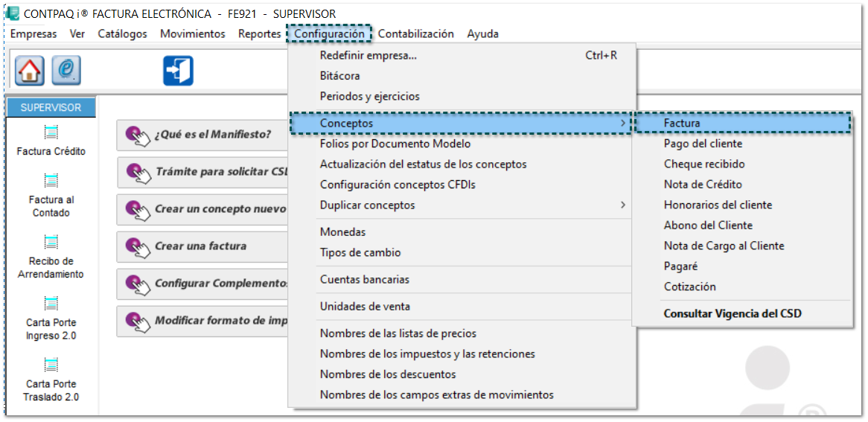Expand the Conceptos submenu

pos(460,123)
